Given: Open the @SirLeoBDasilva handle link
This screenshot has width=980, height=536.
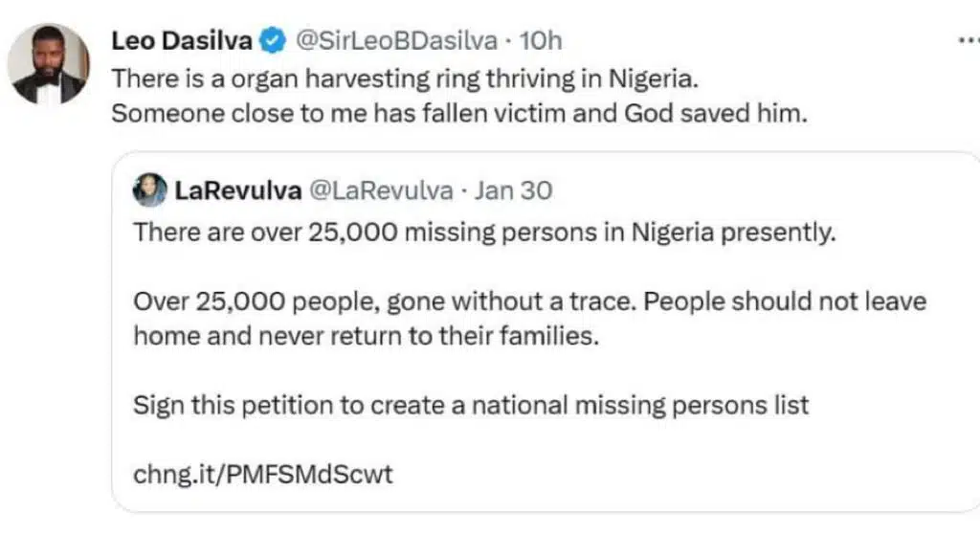Looking at the screenshot, I should 396,41.
